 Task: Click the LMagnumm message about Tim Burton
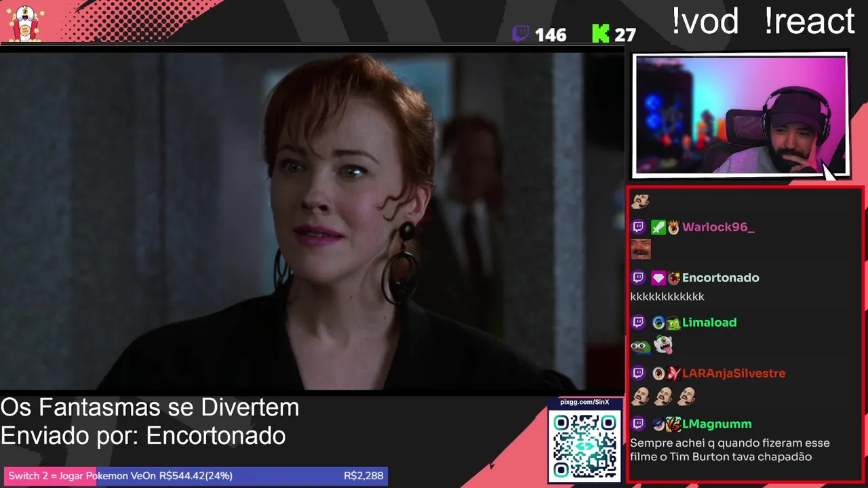click(x=730, y=450)
